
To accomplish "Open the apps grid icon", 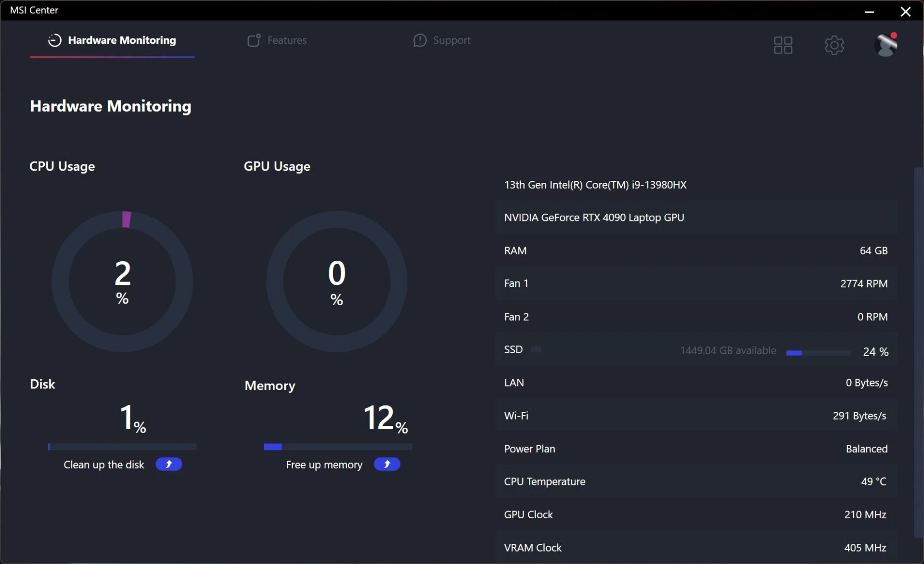I will coord(783,45).
